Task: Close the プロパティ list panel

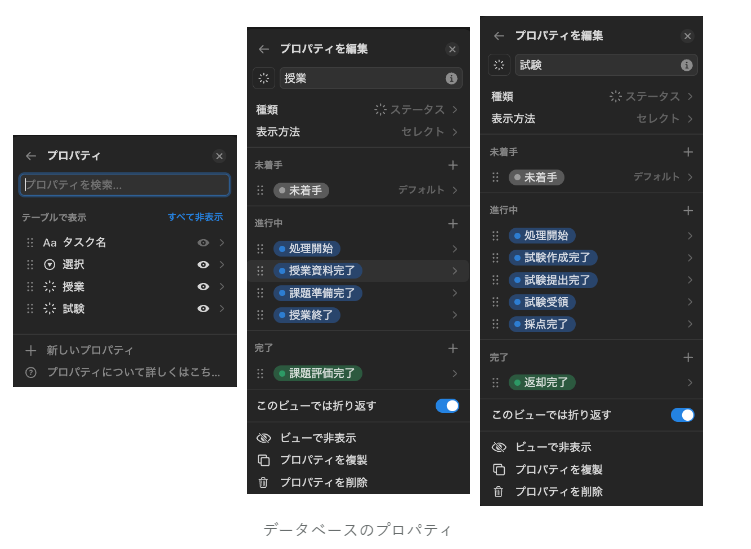Action: [x=219, y=156]
